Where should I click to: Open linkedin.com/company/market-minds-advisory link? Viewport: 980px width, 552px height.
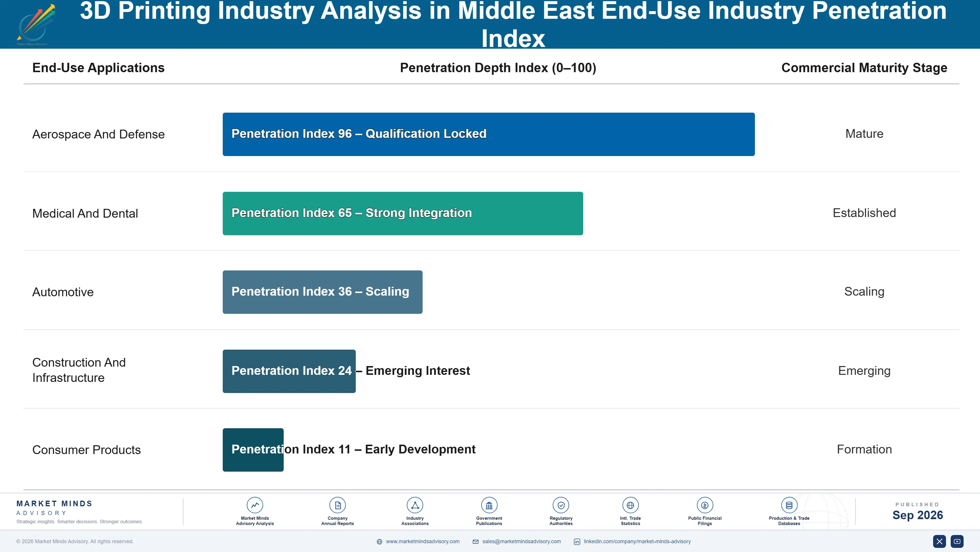point(637,541)
